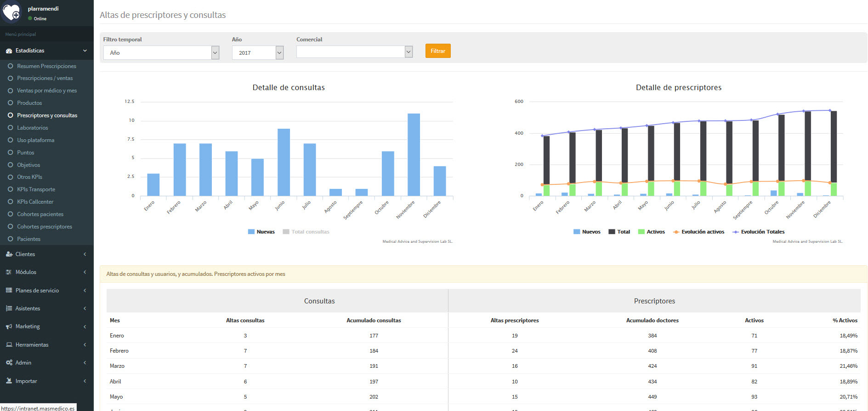This screenshot has height=411, width=868.
Task: Click the Asistentes list icon
Action: pyautogui.click(x=9, y=308)
